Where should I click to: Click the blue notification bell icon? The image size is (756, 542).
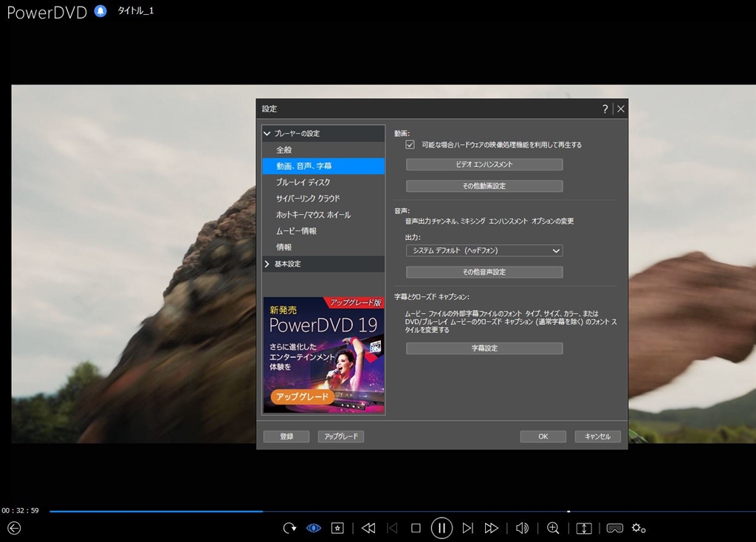pos(100,11)
